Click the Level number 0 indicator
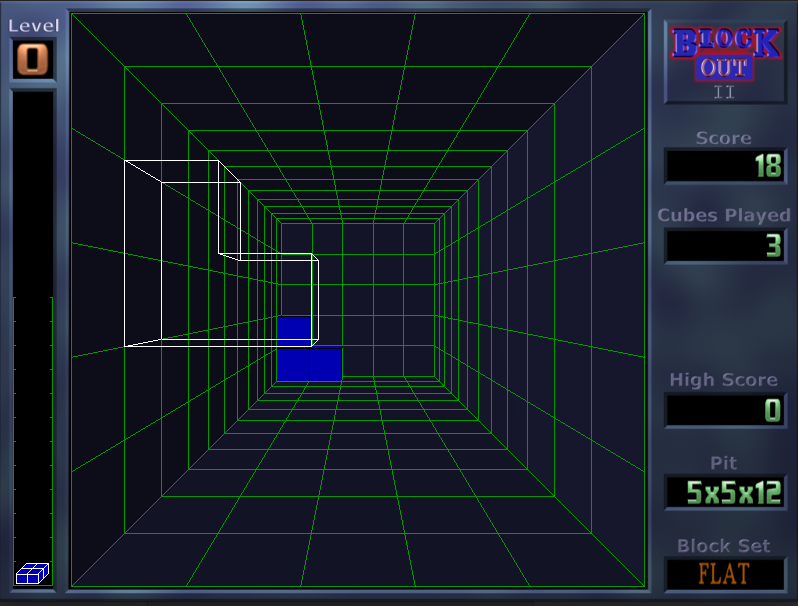The image size is (798, 606). [33, 59]
